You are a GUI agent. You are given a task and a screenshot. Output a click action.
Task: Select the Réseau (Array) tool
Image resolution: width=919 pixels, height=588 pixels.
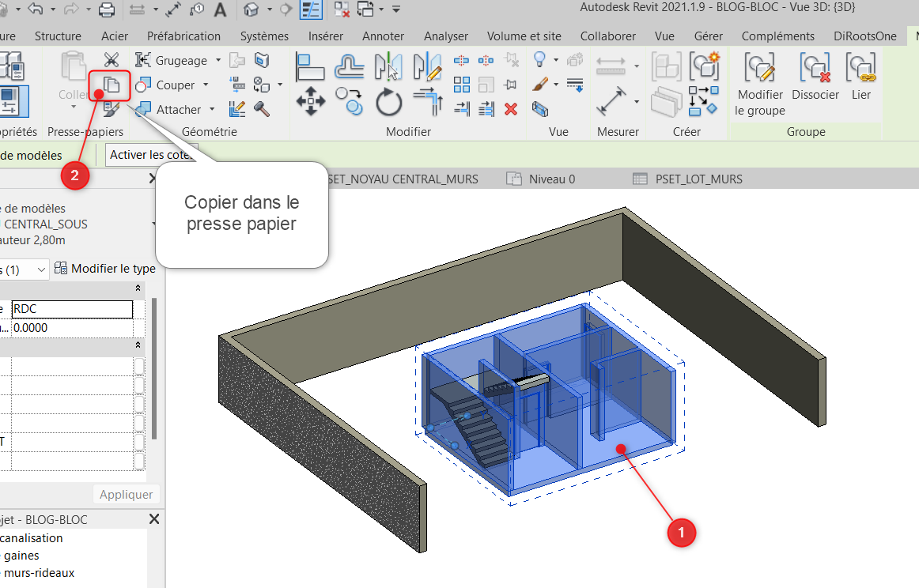pos(462,85)
